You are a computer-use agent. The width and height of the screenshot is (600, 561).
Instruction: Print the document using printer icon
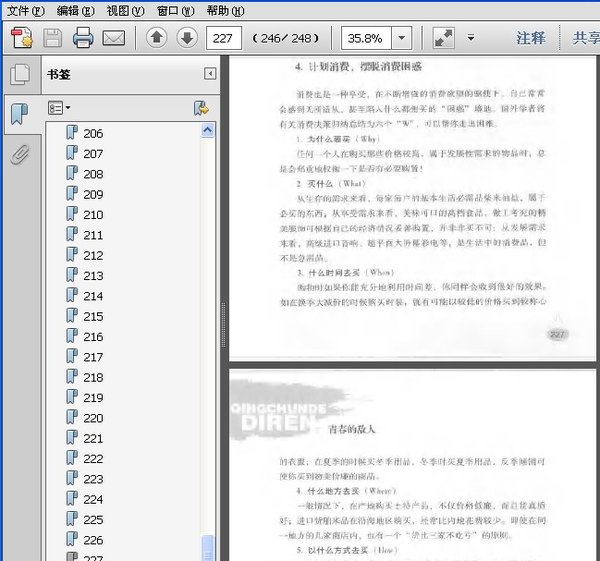(x=83, y=39)
